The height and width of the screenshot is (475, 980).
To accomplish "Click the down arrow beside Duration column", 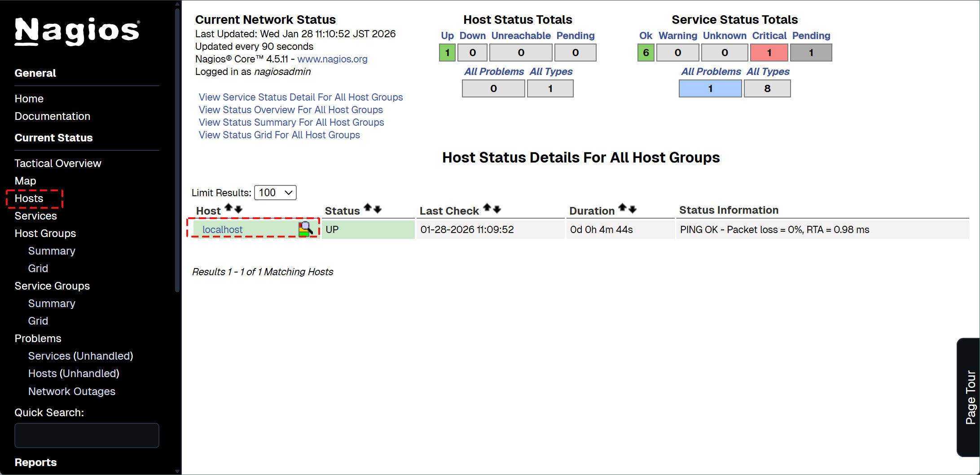I will tap(633, 209).
